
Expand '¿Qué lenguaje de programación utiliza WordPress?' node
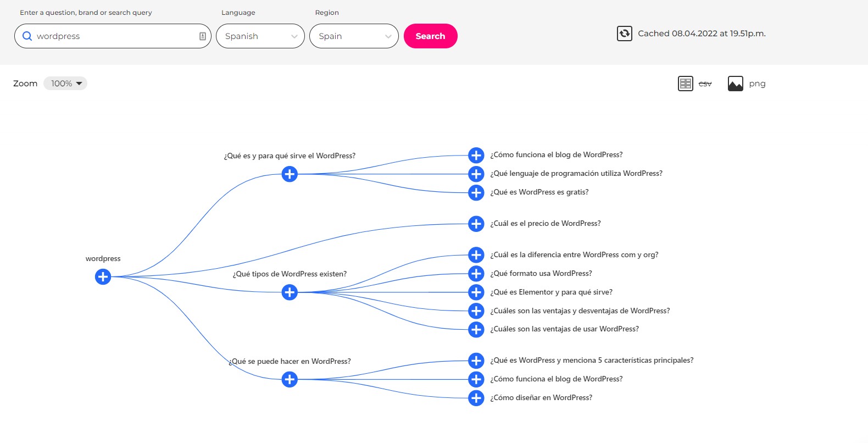pos(476,174)
